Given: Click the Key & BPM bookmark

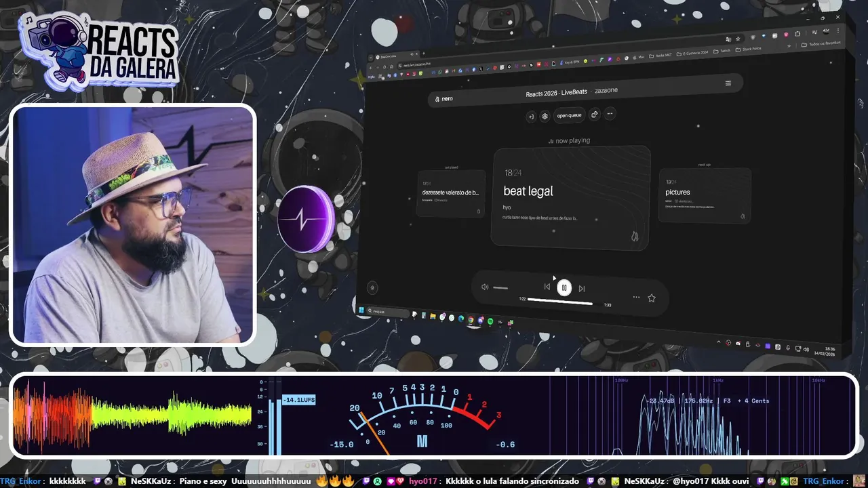Looking at the screenshot, I should coord(570,62).
